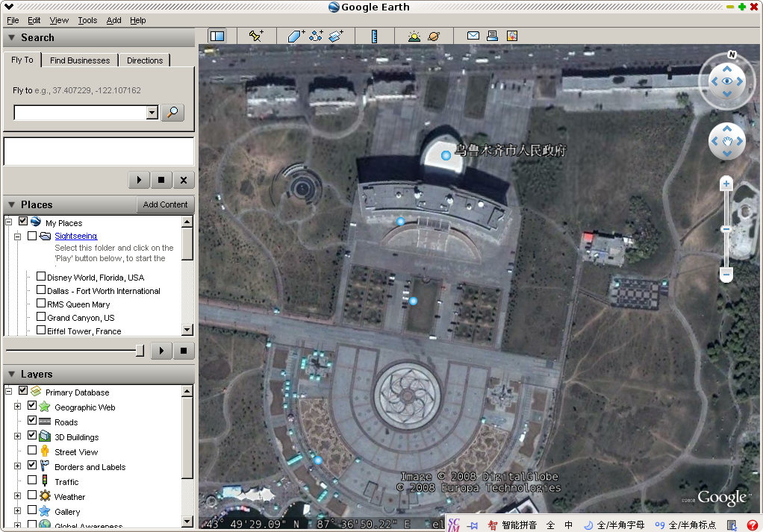
Task: Add an image overlay from the toolbar
Action: (x=336, y=36)
